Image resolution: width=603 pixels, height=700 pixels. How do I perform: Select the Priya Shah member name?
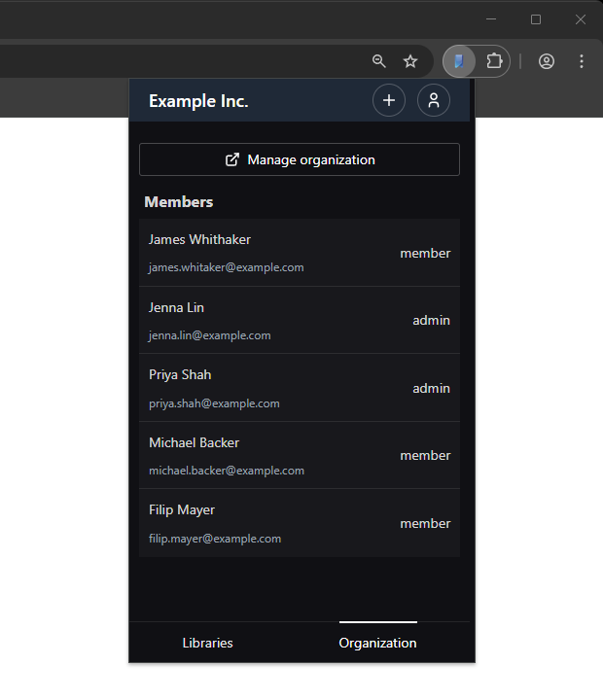point(180,375)
